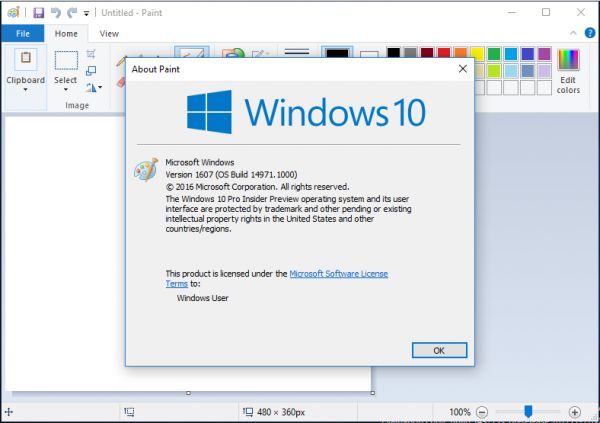Pick the lime palette swatch
600x423 pixels.
coord(494,70)
